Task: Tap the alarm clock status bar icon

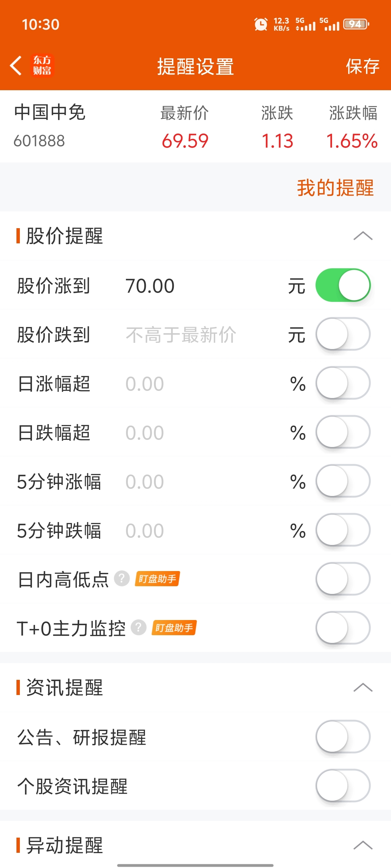Action: click(x=260, y=24)
